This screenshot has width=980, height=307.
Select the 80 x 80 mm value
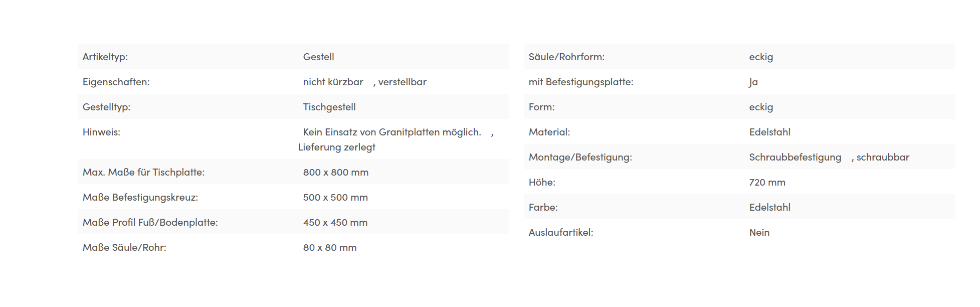pyautogui.click(x=330, y=247)
